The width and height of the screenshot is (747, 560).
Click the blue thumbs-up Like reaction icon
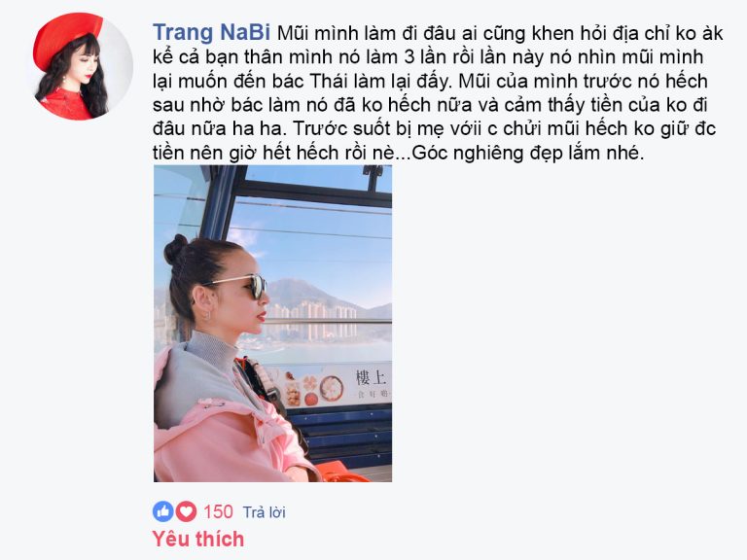coord(163,512)
